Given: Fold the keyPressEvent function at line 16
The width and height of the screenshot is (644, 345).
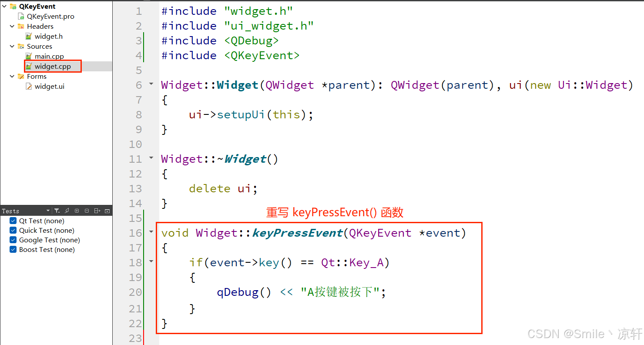Looking at the screenshot, I should point(151,232).
